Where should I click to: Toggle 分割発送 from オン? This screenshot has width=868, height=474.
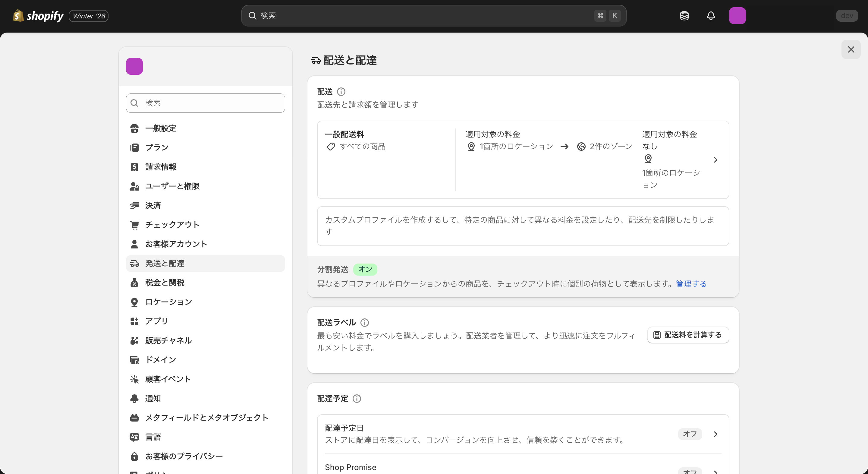[x=365, y=269]
